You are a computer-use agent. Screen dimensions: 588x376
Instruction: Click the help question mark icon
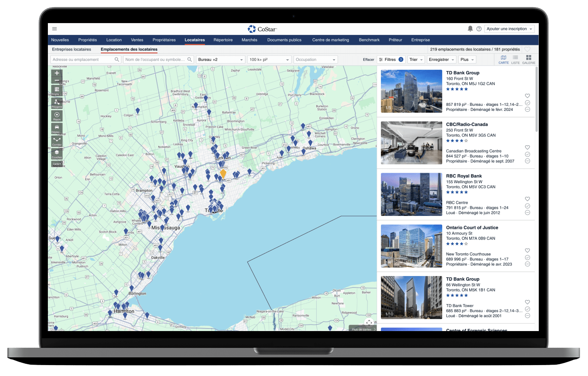pyautogui.click(x=479, y=29)
